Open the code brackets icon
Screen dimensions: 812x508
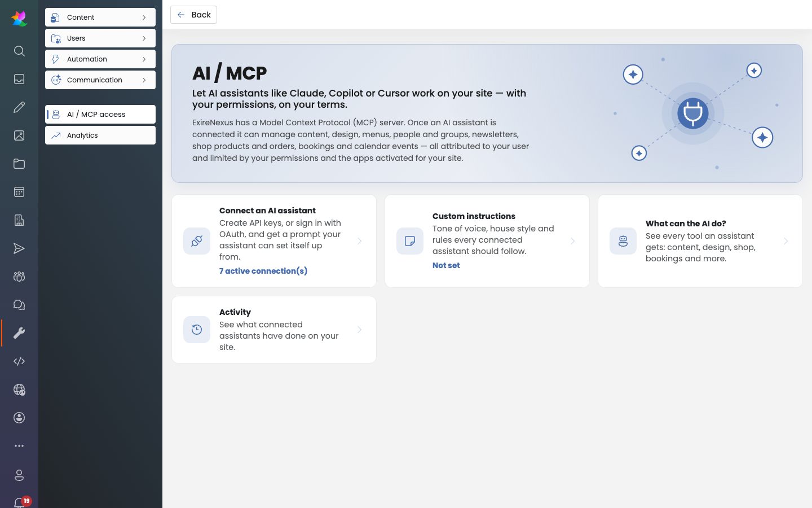click(x=19, y=361)
